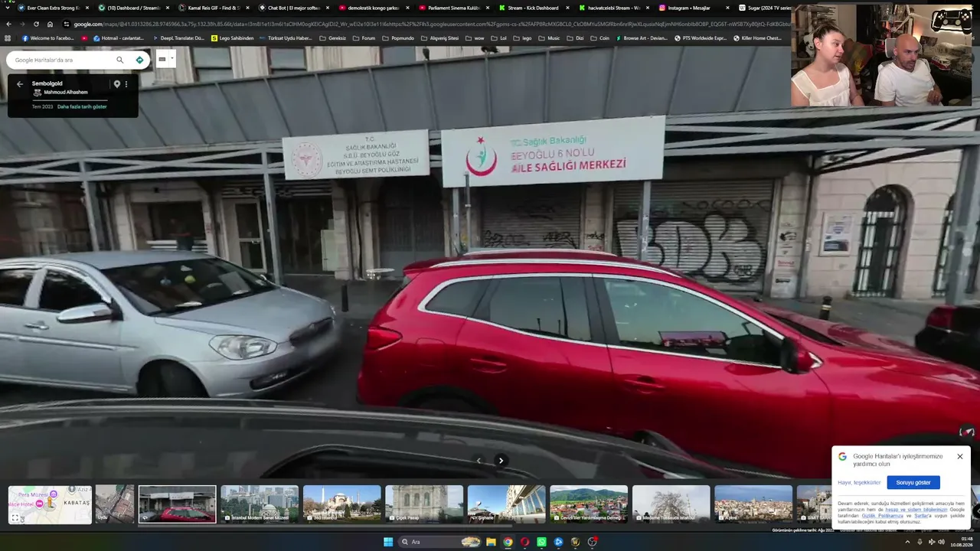Click 'Hayır, teşekkürler' in the feedback popup
This screenshot has width=980, height=551.
tap(859, 483)
